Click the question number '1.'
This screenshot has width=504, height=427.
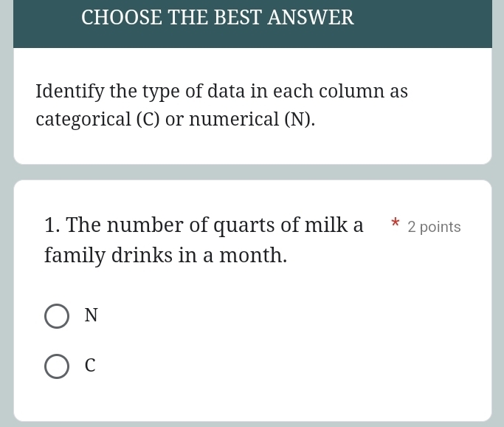[52, 225]
